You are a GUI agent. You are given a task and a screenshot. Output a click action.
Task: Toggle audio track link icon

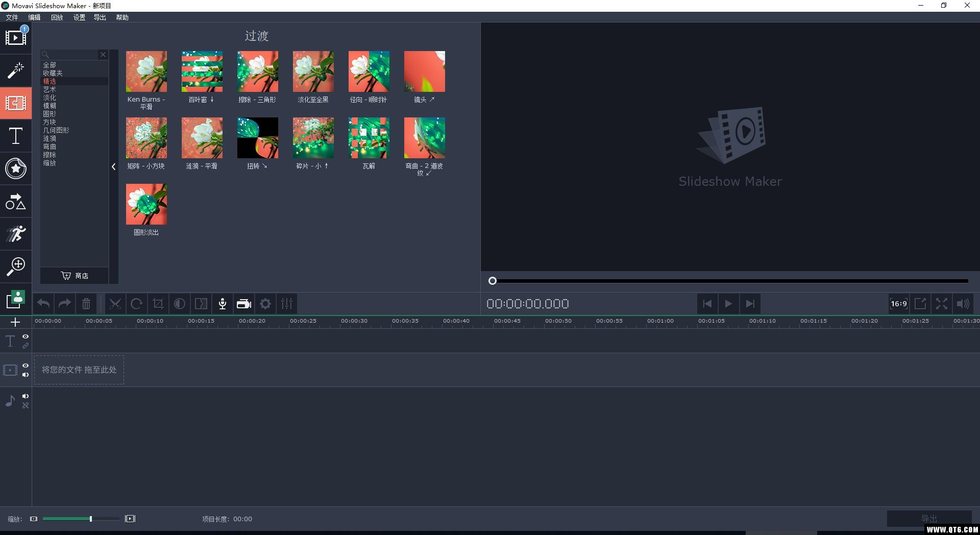pos(26,405)
